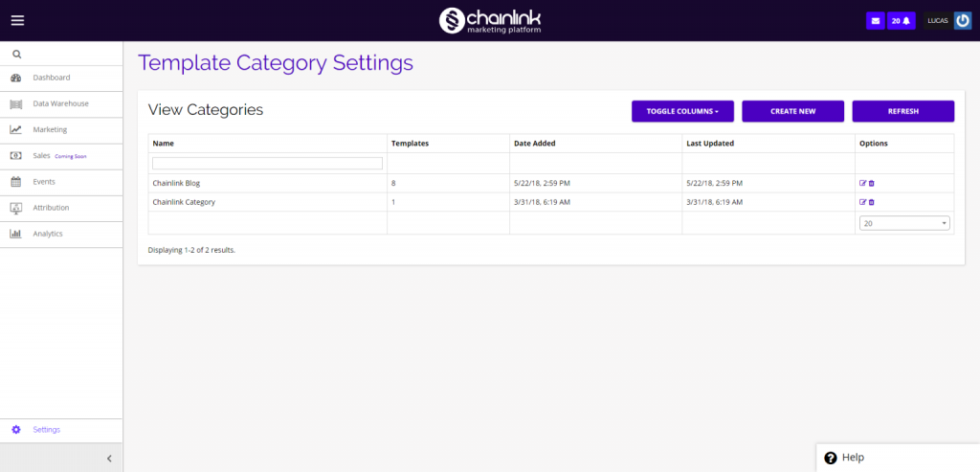The width and height of the screenshot is (980, 472).
Task: Click the 'Coming Soon' label beside Sales
Action: click(x=71, y=156)
